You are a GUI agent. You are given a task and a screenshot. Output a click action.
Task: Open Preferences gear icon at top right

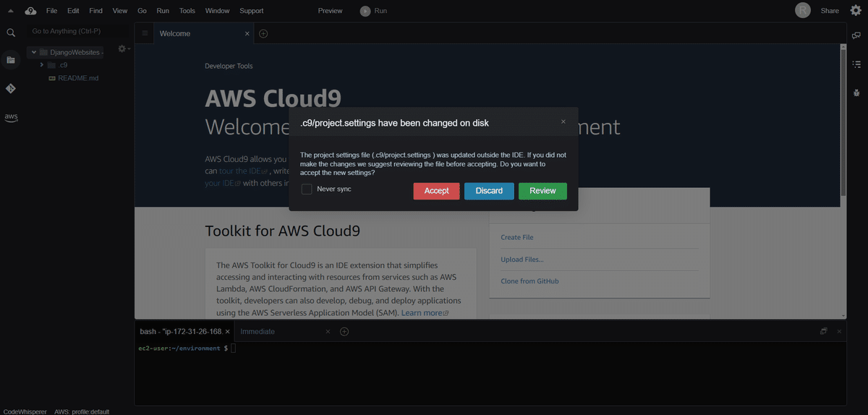coord(856,10)
